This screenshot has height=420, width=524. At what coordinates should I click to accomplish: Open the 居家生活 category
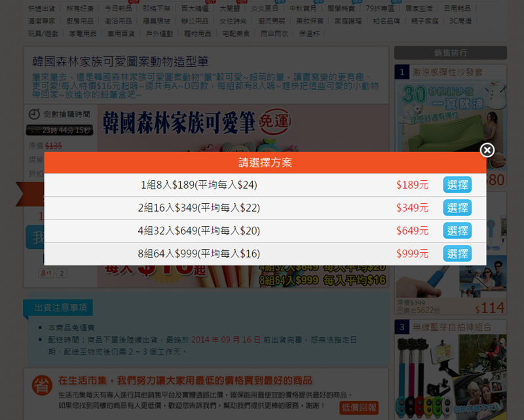pyautogui.click(x=419, y=9)
